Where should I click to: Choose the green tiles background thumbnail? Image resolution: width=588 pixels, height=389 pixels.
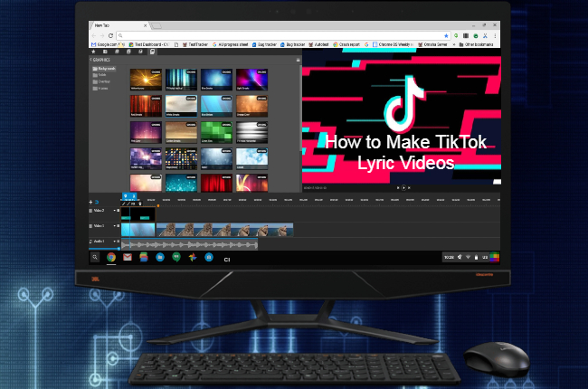(216, 132)
